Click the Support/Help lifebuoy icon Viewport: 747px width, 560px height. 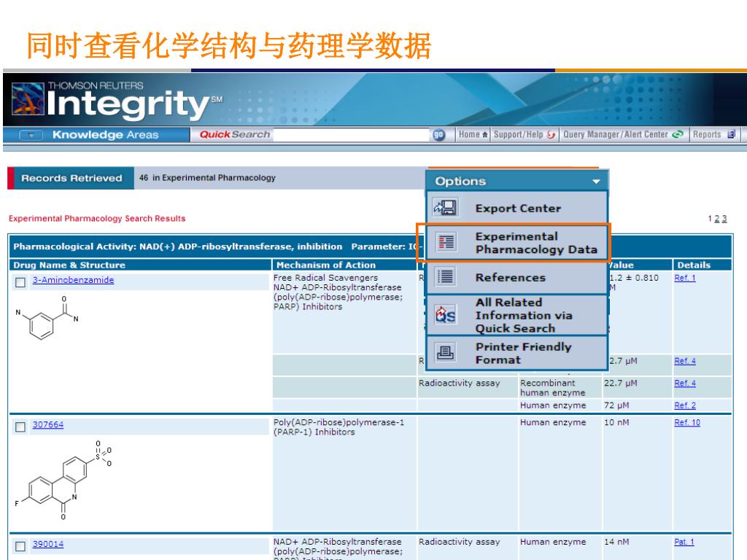tap(551, 135)
